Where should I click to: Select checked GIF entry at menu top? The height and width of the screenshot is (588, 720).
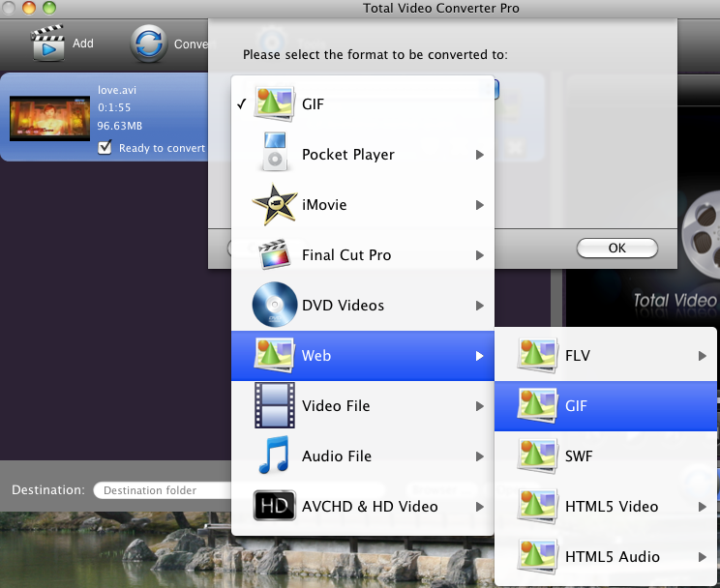tap(363, 103)
